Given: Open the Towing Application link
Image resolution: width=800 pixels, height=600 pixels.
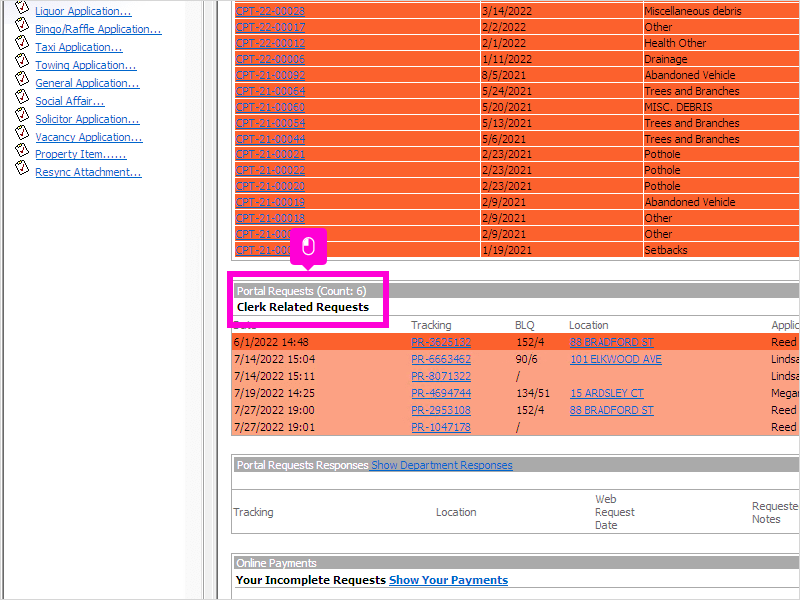Looking at the screenshot, I should point(86,65).
